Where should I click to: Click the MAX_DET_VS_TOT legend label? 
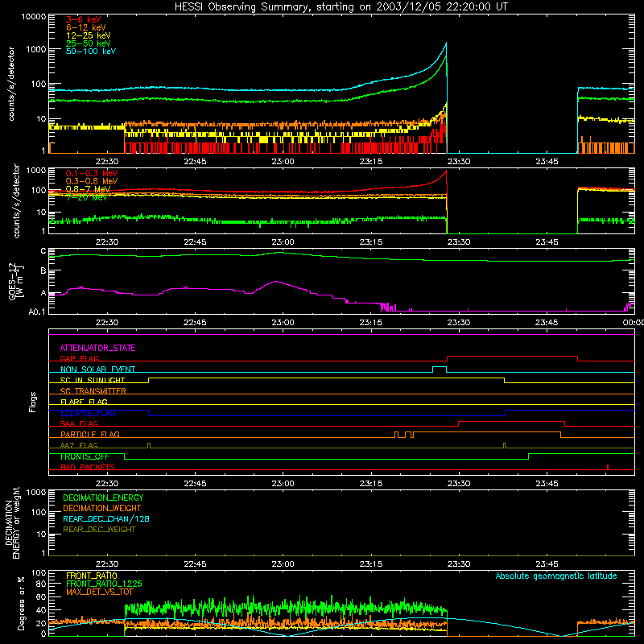click(x=100, y=592)
